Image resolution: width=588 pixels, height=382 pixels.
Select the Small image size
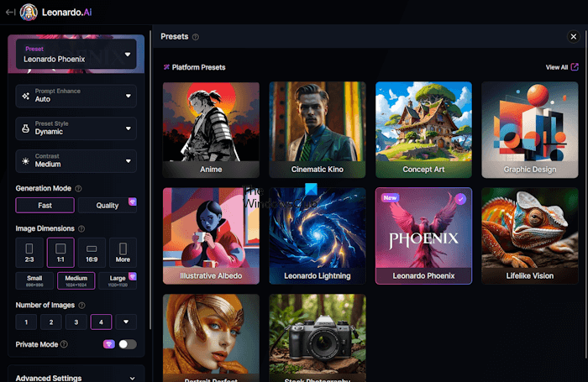[34, 280]
